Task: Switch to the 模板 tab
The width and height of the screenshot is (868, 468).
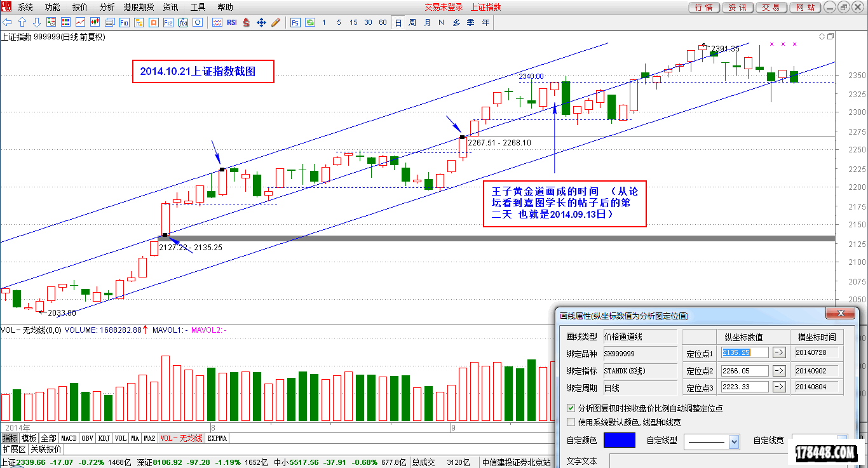Action: (x=29, y=438)
